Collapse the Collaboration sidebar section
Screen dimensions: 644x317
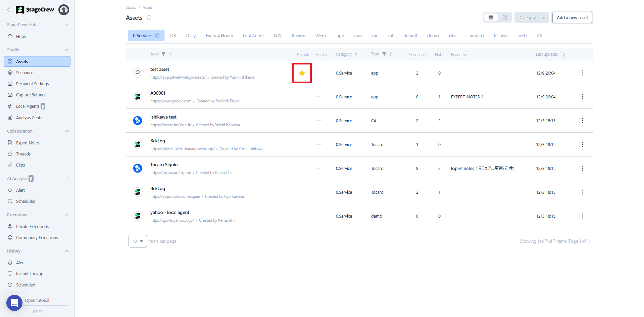click(x=67, y=131)
